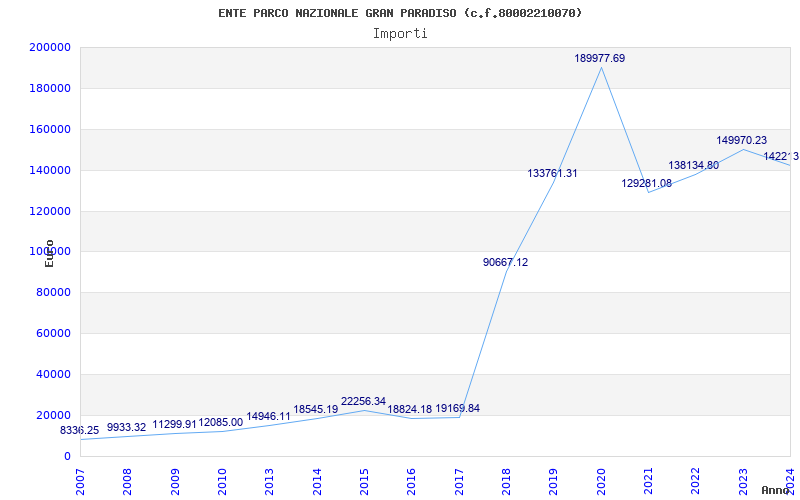Click the 129281.08 data label
800x500 pixels.
pos(646,184)
